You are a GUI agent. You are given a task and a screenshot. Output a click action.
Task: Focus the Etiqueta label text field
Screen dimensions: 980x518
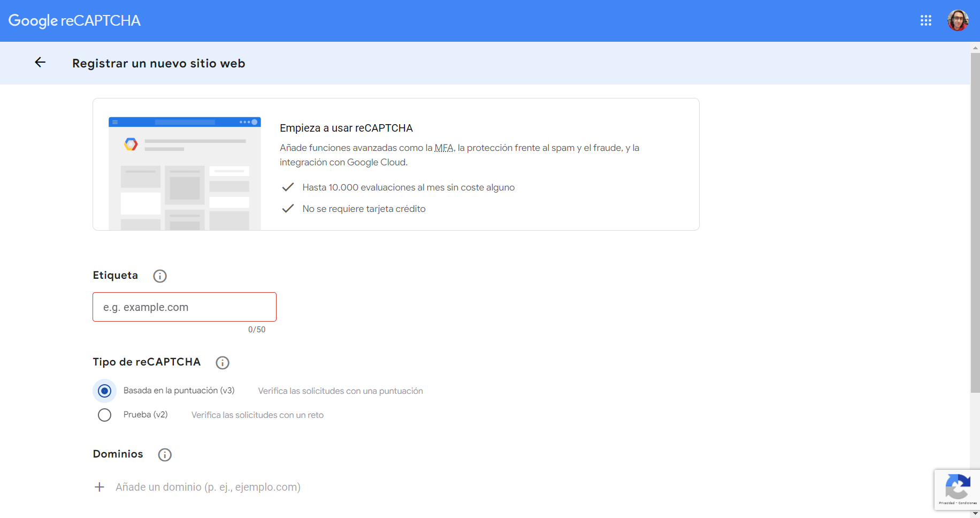[185, 307]
